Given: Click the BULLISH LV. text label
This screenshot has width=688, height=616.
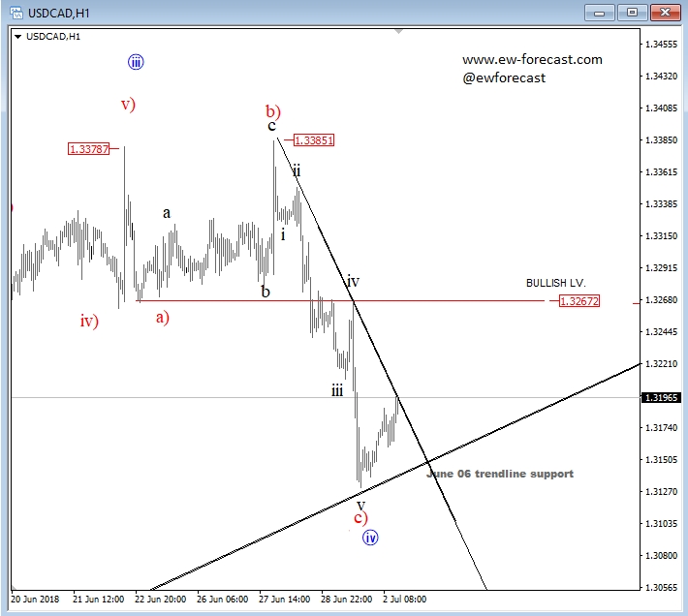Looking at the screenshot, I should (x=556, y=283).
